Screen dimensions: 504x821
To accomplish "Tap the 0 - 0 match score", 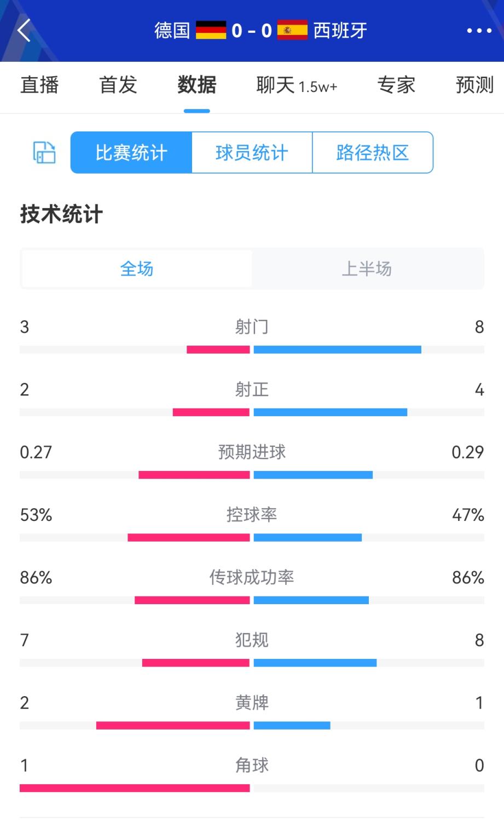I will pos(252,31).
